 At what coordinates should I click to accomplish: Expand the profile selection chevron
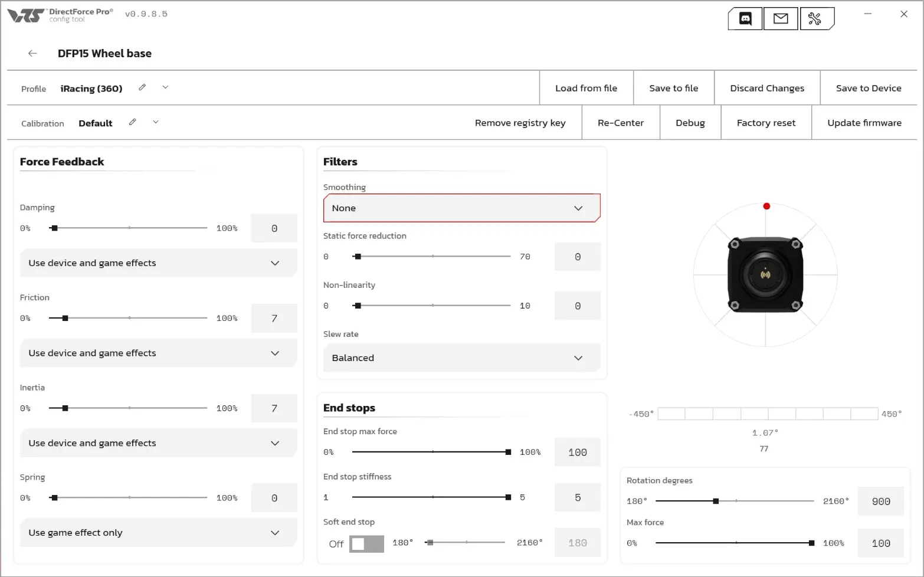pyautogui.click(x=165, y=87)
